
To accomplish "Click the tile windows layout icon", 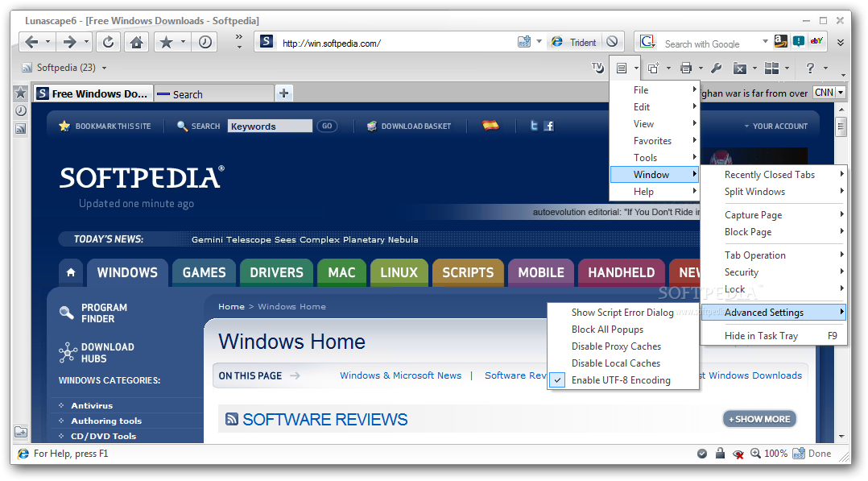I will (x=771, y=68).
